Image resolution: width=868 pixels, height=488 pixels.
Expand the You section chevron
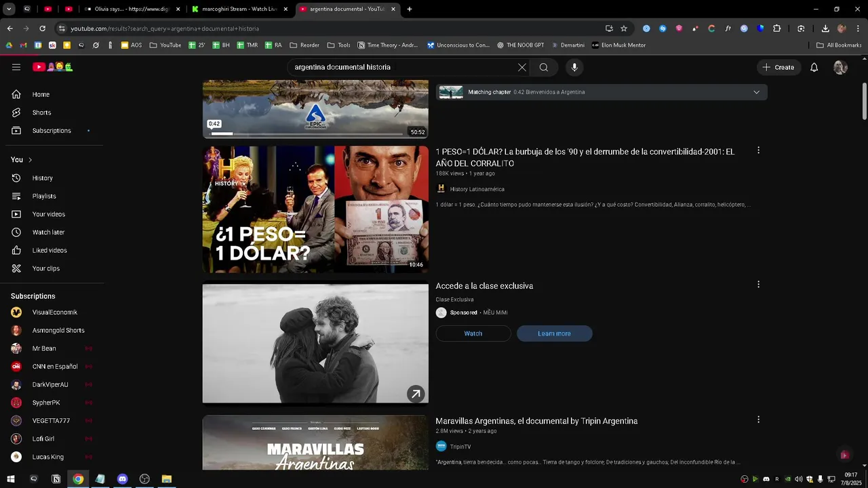30,160
